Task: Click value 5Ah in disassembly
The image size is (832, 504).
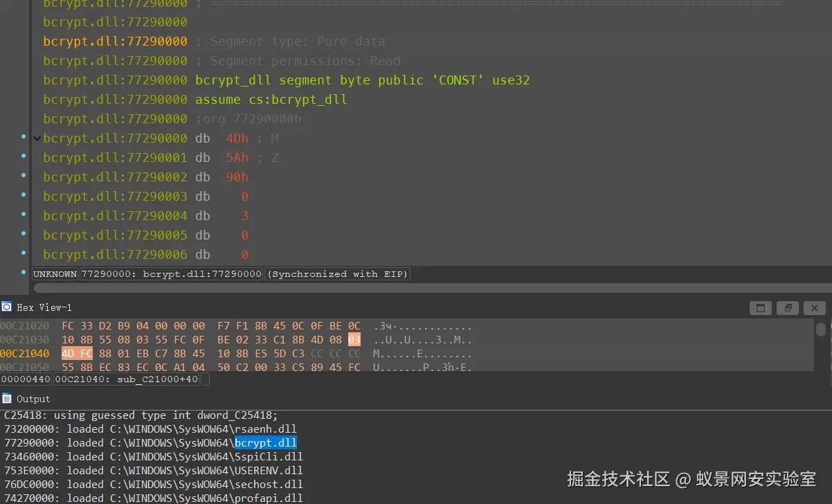Action: 237,158
